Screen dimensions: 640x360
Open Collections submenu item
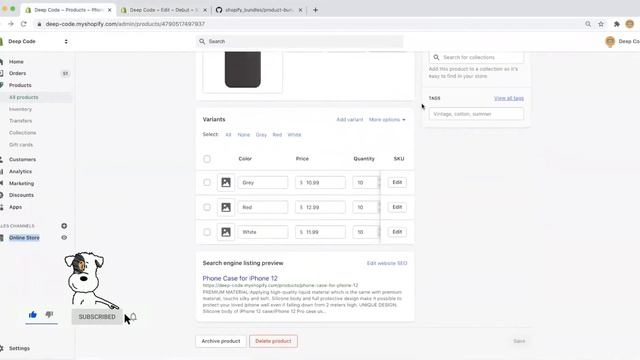click(22, 133)
